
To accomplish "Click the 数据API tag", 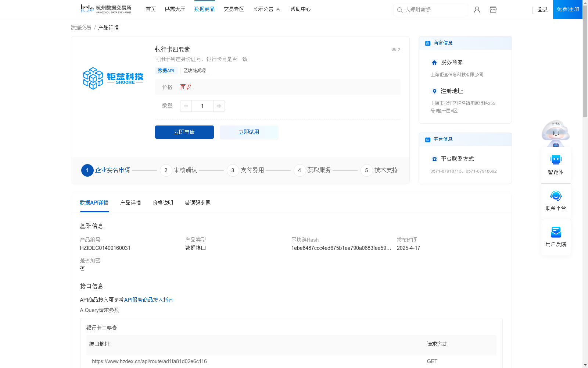I will pos(166,71).
